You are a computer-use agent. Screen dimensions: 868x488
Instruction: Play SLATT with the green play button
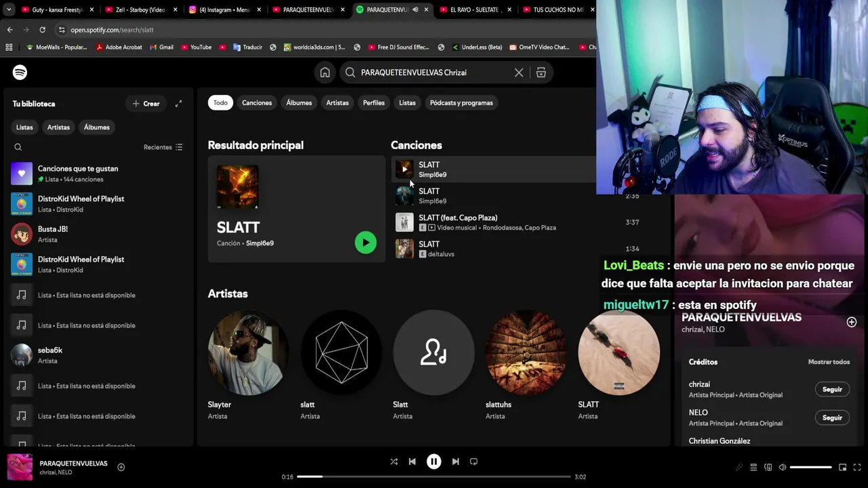pyautogui.click(x=366, y=243)
